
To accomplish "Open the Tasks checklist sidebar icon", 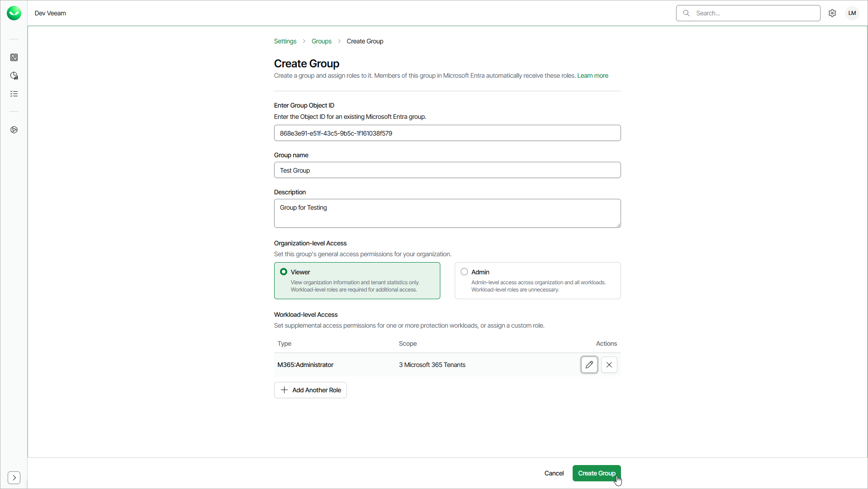I will [x=14, y=94].
